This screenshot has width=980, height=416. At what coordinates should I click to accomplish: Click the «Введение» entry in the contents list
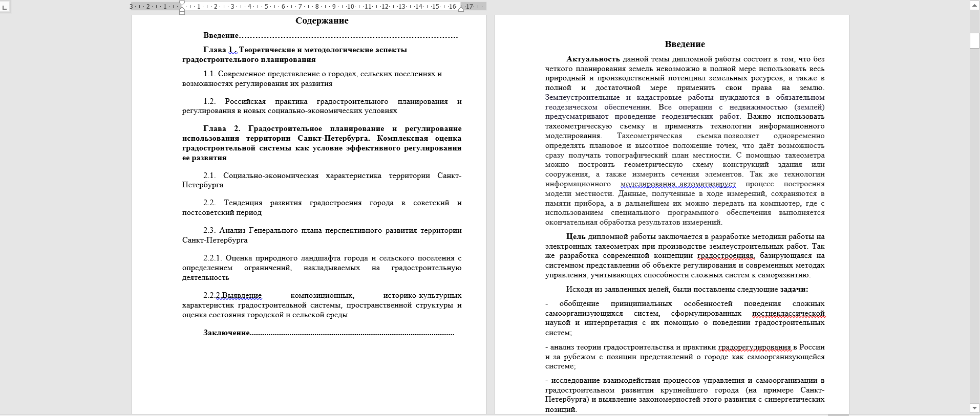point(221,35)
